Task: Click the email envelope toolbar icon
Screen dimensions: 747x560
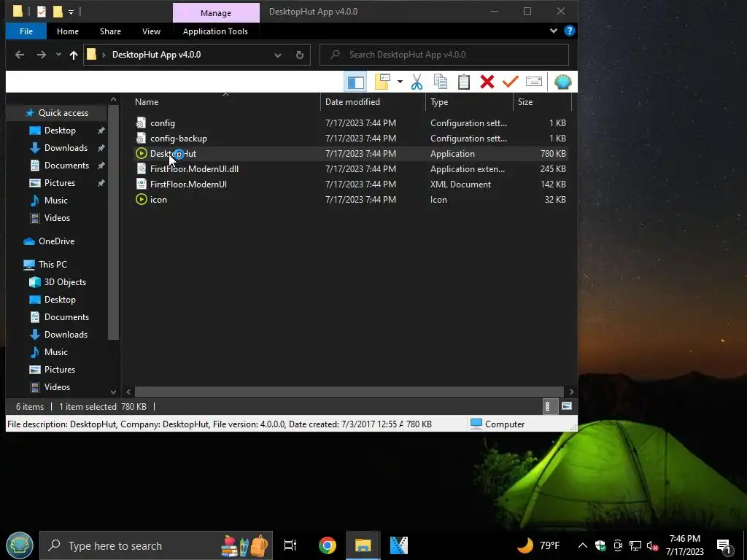Action: pos(533,82)
